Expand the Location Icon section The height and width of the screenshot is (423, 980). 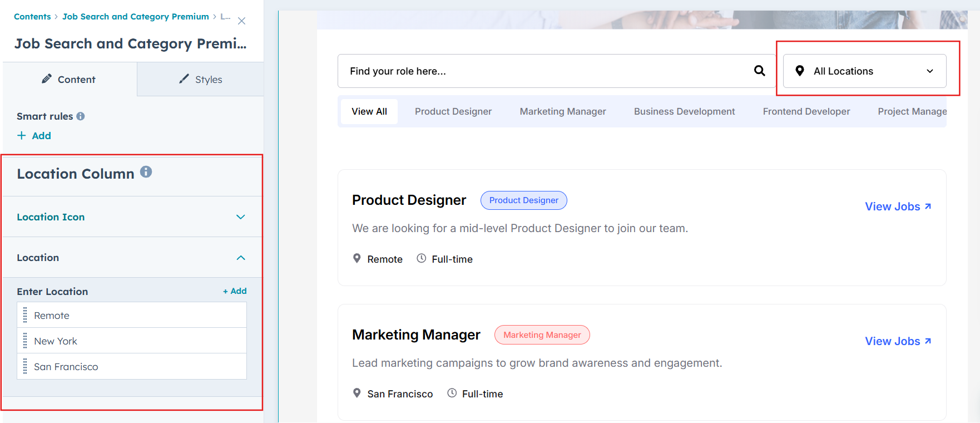tap(240, 217)
